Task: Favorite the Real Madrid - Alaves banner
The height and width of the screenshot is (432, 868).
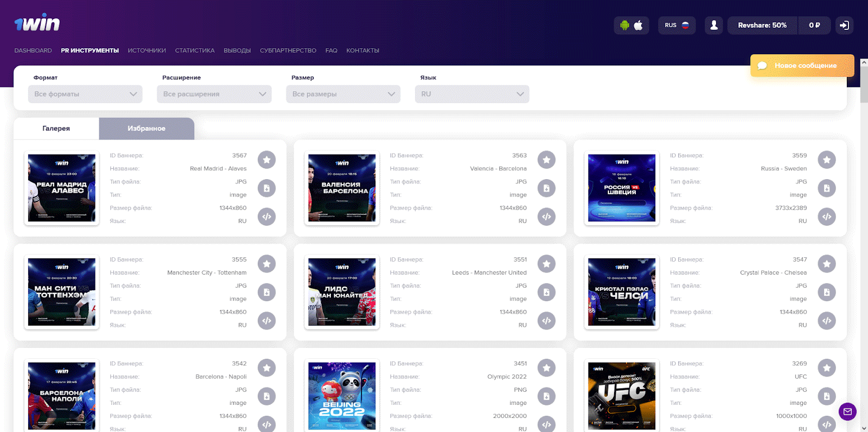Action: pos(266,160)
